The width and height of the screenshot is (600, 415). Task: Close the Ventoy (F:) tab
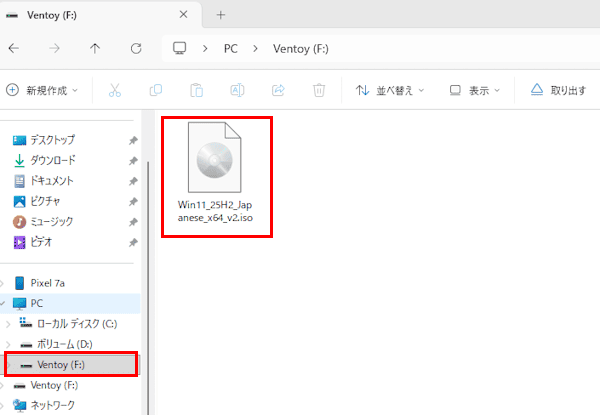click(x=184, y=15)
